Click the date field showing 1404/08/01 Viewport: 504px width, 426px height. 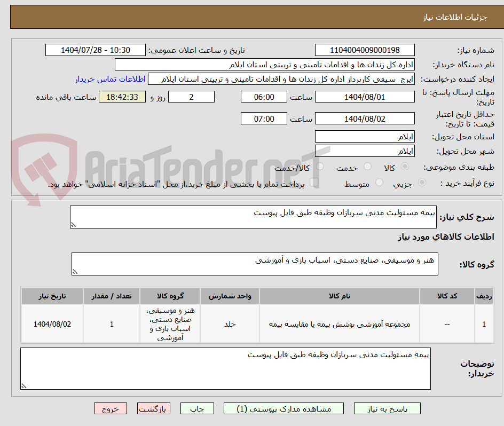tap(365, 97)
